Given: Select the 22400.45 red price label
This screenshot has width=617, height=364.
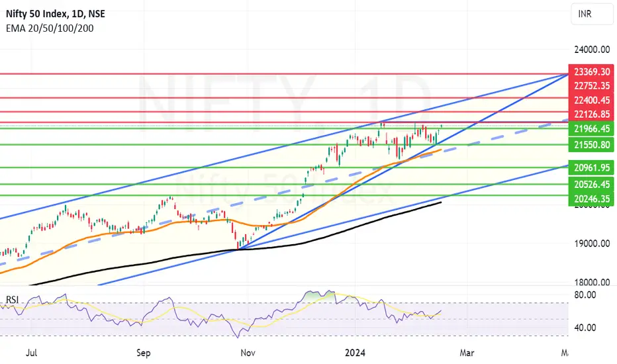Looking at the screenshot, I should pos(591,100).
